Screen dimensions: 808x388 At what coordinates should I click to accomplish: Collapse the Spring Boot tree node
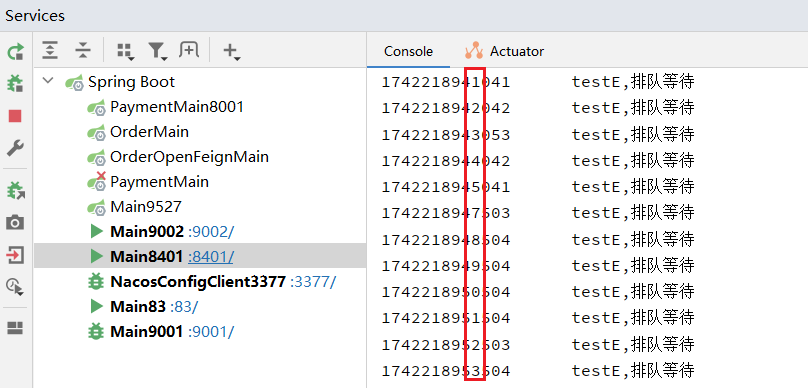click(48, 81)
